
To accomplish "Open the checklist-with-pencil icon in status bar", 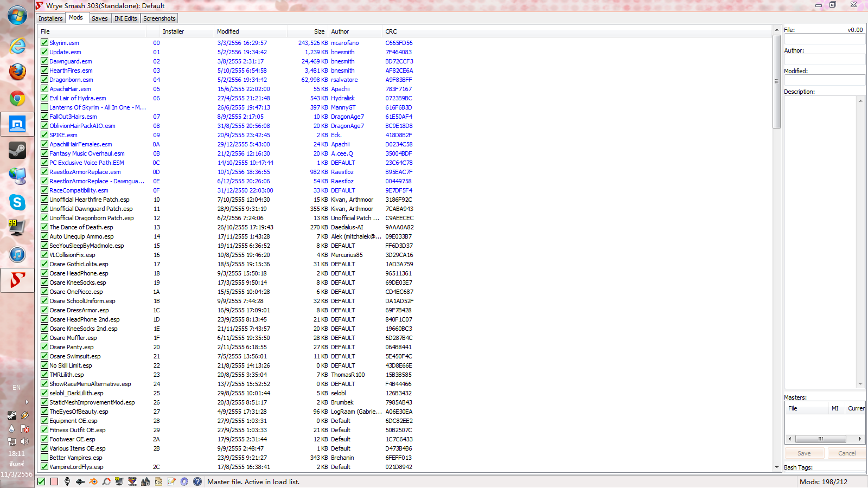I will (x=171, y=481).
